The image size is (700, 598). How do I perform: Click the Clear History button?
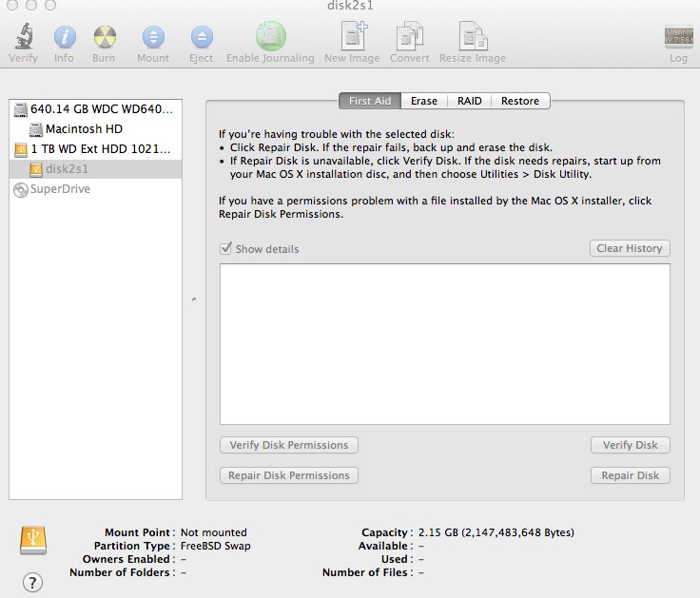pos(630,248)
